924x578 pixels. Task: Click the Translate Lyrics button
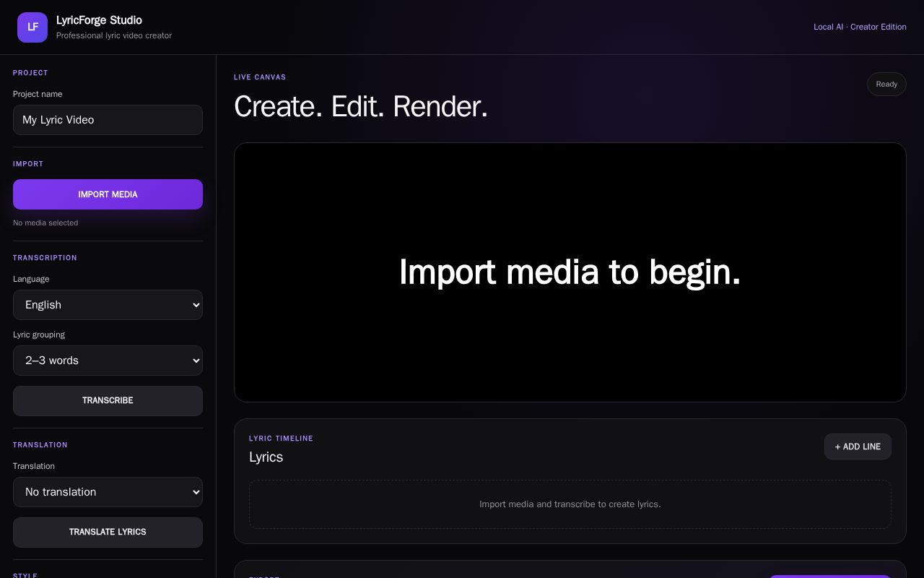(108, 532)
